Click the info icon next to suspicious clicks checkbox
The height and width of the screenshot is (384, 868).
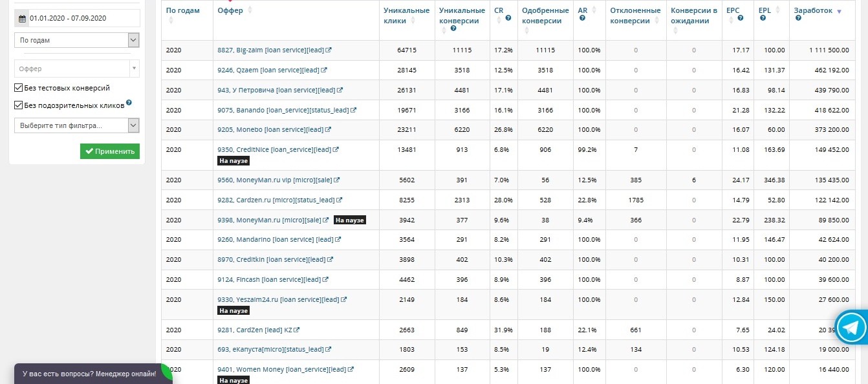129,102
